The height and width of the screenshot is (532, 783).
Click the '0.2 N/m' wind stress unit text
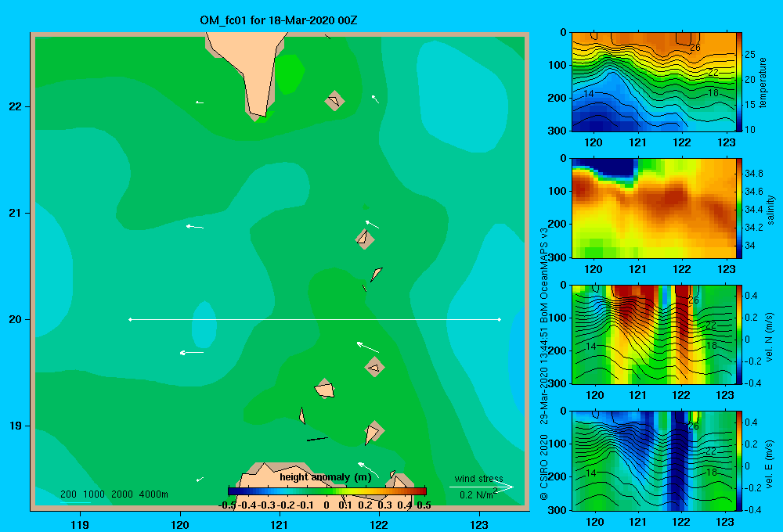pyautogui.click(x=476, y=495)
